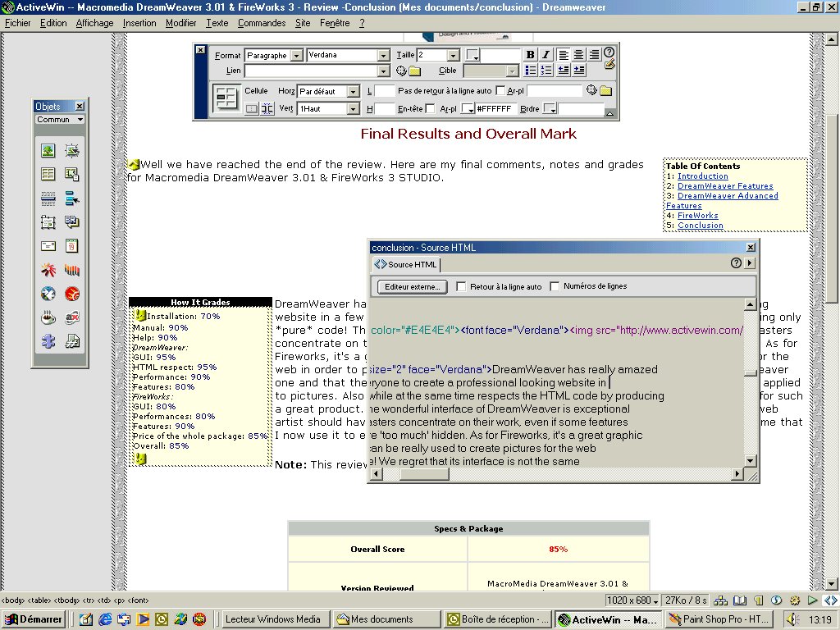Screen dimensions: 840x630
Task: Insert a horizontal rule object
Action: [x=48, y=199]
